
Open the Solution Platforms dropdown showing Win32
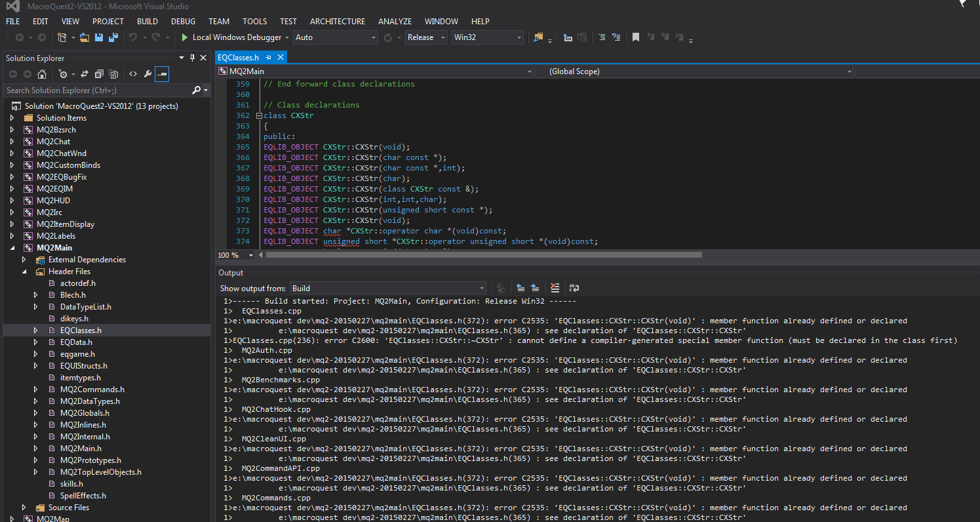click(x=488, y=37)
